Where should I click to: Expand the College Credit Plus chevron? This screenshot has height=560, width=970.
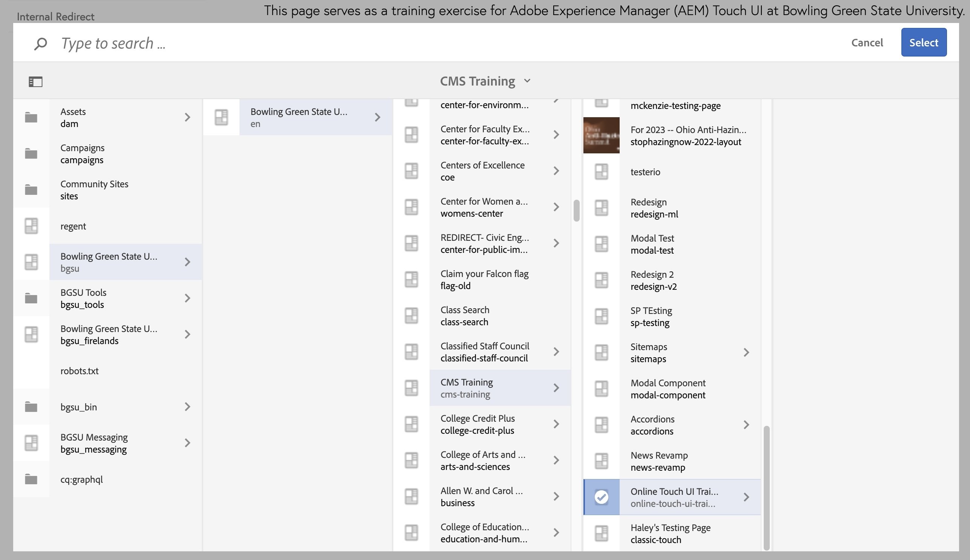point(556,424)
